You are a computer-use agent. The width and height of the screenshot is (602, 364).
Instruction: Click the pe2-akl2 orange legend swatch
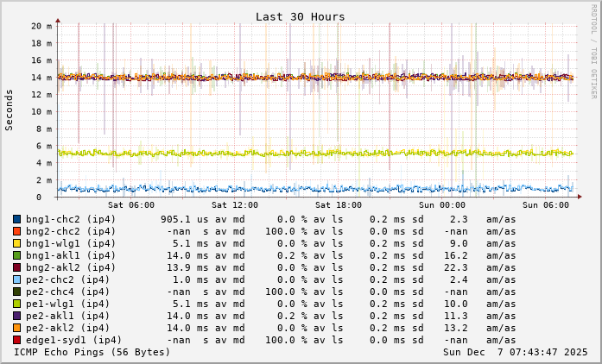(x=16, y=328)
